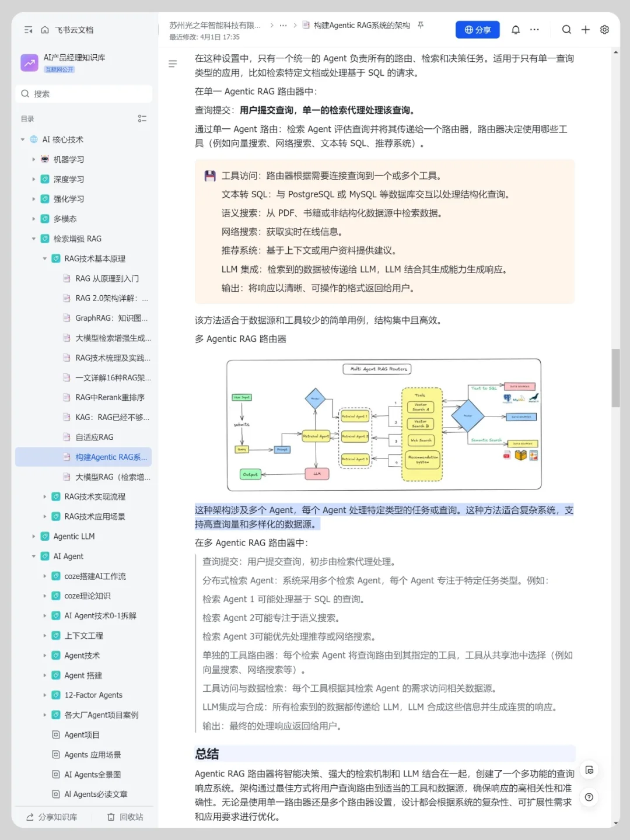The image size is (630, 840).
Task: Toggle the document outline icon
Action: click(173, 64)
